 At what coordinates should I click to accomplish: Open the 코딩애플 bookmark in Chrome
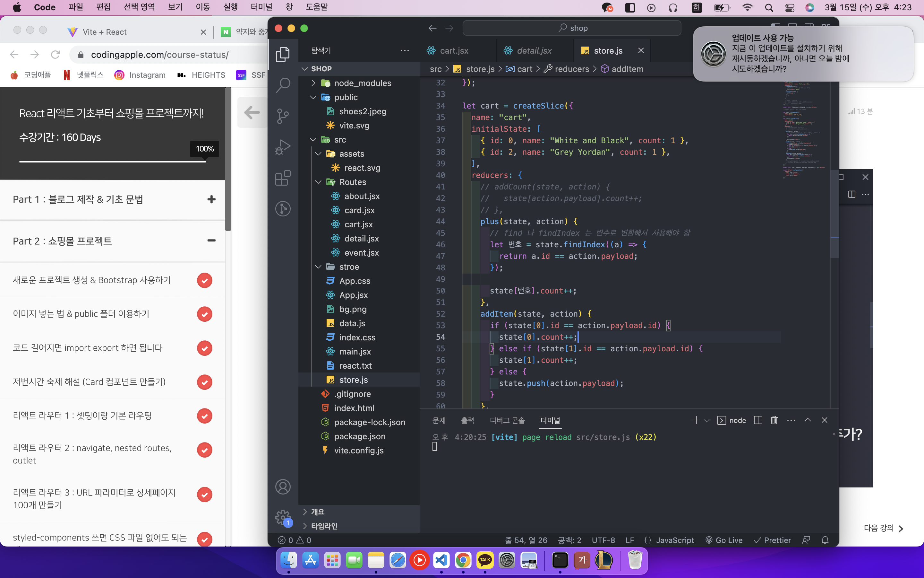click(x=30, y=75)
